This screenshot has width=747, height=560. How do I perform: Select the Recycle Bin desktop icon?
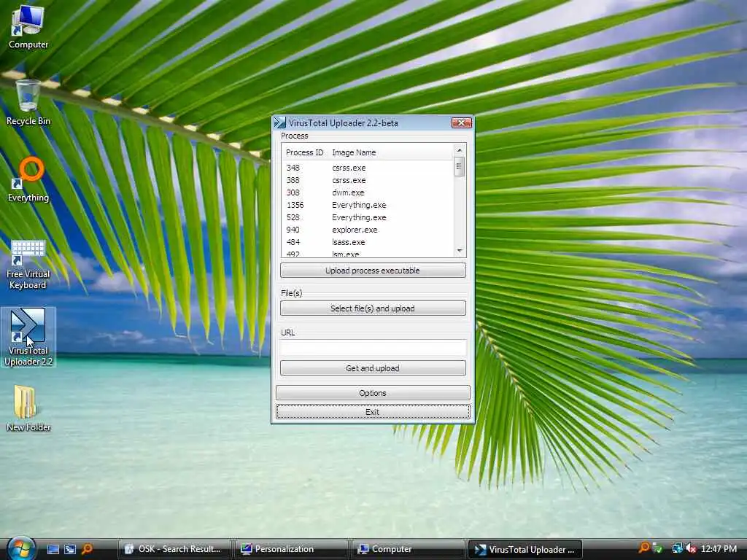[x=28, y=103]
